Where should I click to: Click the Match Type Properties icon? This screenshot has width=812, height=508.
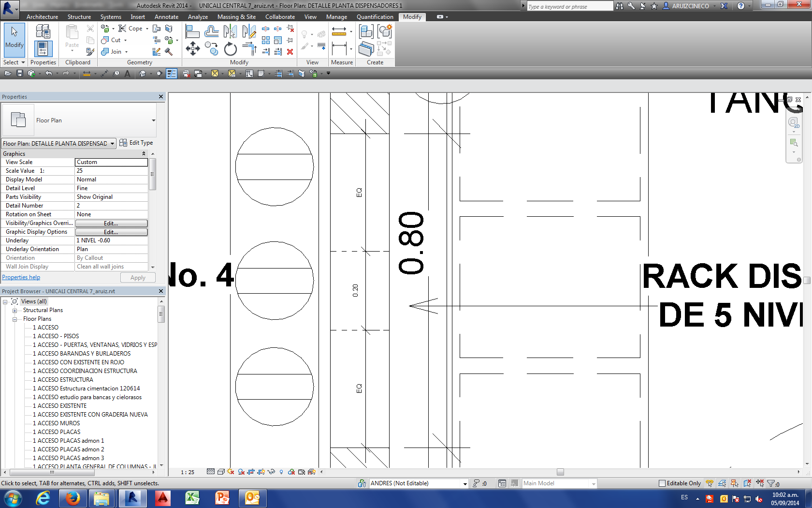tap(90, 52)
